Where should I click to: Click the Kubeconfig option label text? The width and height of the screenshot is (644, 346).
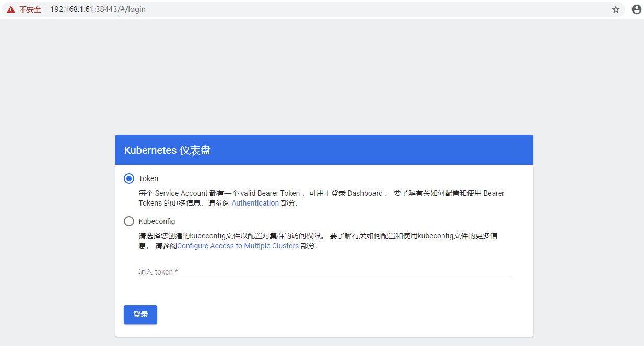click(157, 221)
